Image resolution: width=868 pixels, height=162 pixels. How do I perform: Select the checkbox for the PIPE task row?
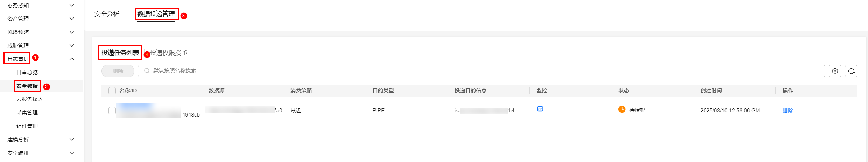112,111
